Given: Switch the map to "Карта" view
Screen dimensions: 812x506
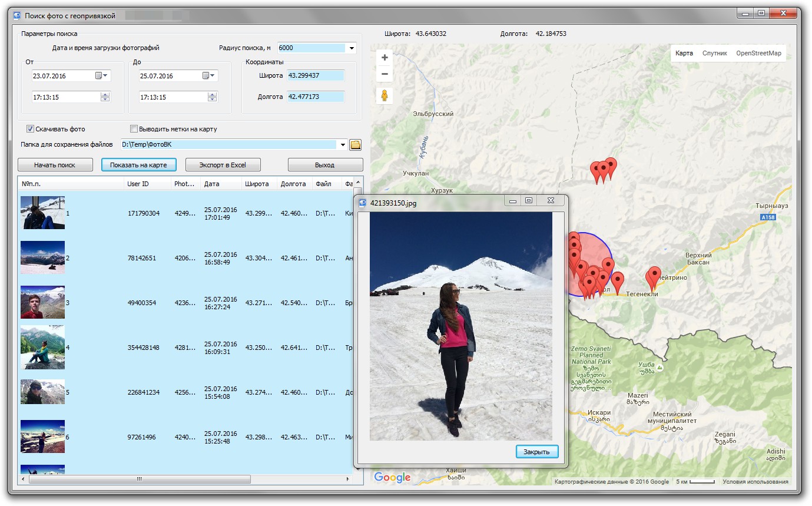Looking at the screenshot, I should (684, 53).
